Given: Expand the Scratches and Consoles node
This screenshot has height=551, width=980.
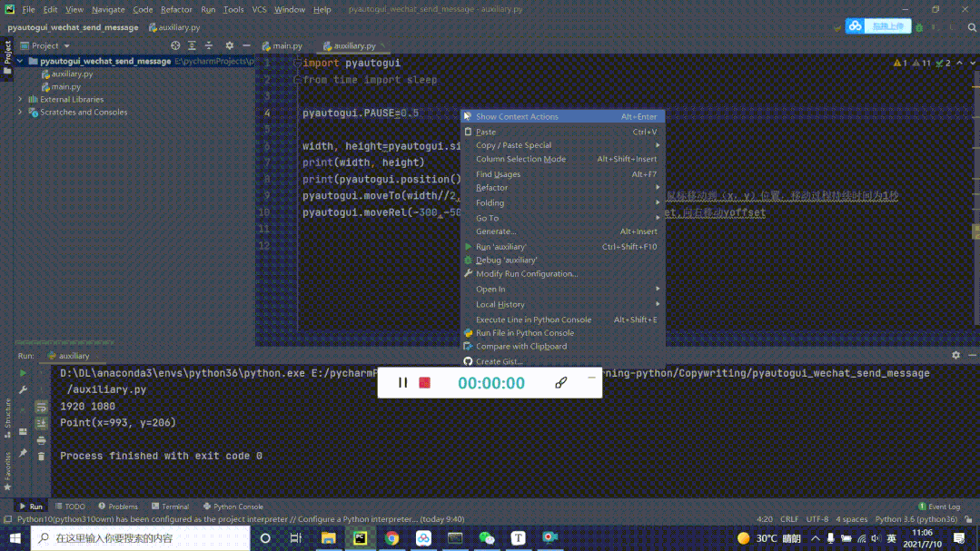Looking at the screenshot, I should tap(19, 112).
